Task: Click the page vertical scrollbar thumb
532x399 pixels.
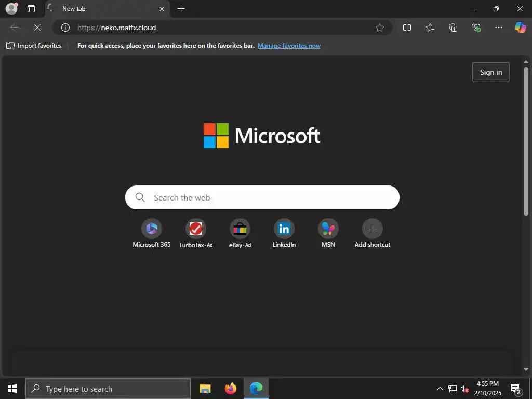Action: (526, 141)
